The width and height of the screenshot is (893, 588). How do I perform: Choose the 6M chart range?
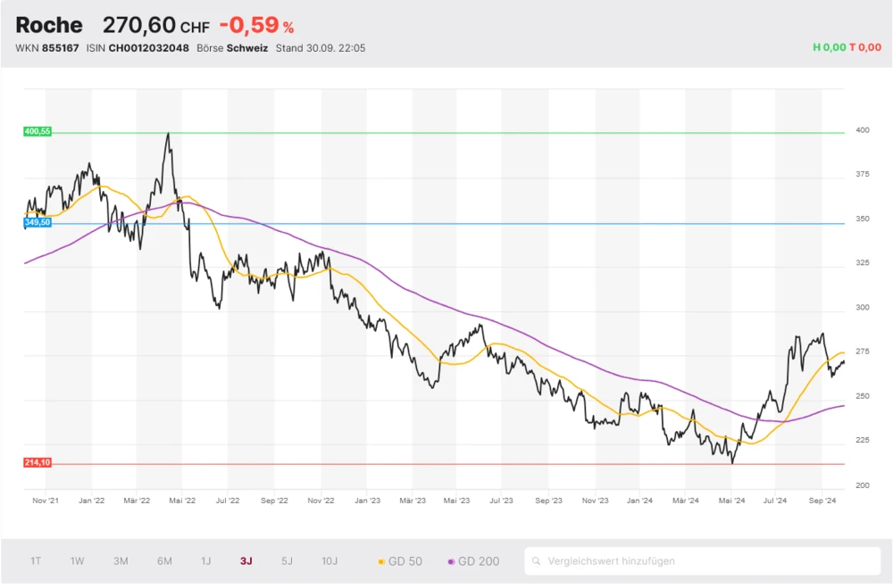click(164, 561)
